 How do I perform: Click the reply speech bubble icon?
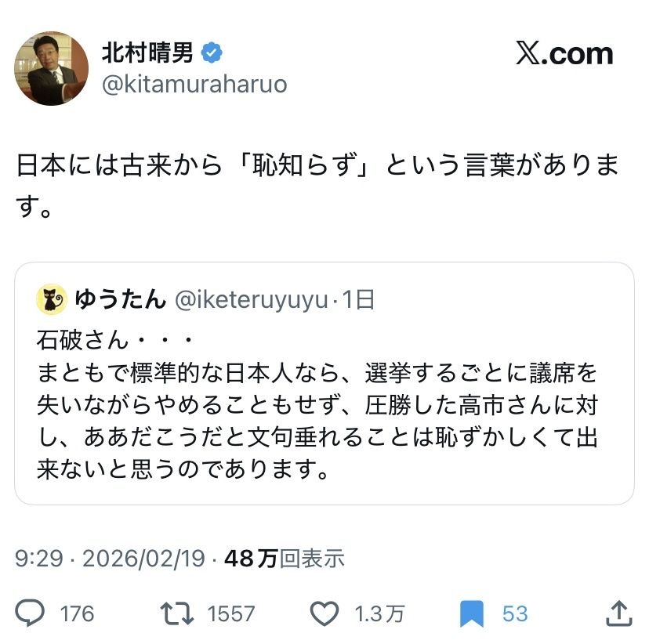(x=32, y=613)
